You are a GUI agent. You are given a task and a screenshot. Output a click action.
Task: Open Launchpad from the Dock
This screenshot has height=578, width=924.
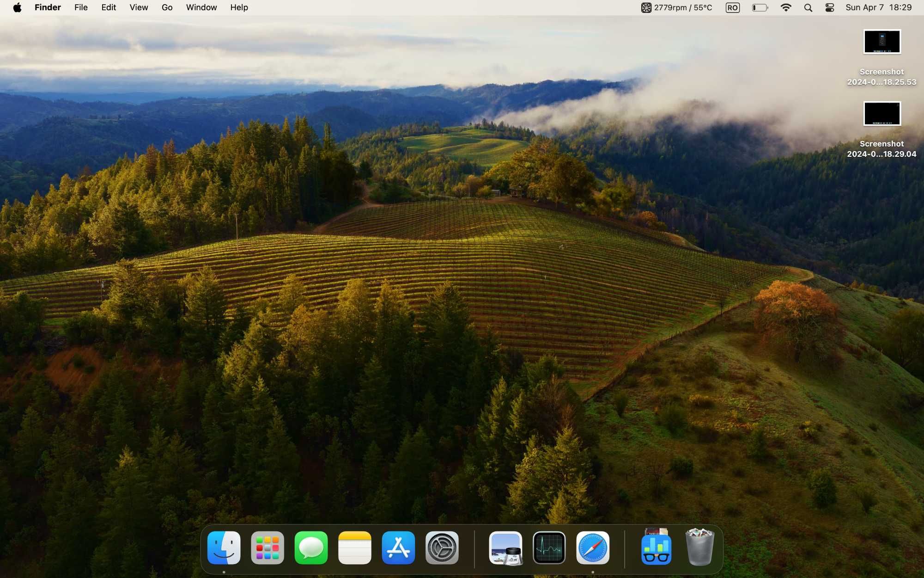pos(267,548)
